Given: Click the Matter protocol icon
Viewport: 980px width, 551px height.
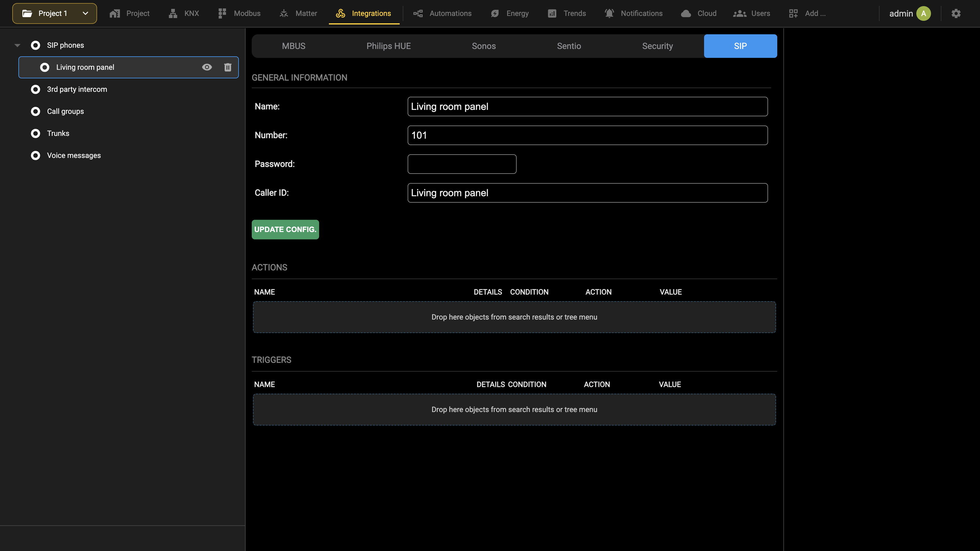Looking at the screenshot, I should [284, 13].
